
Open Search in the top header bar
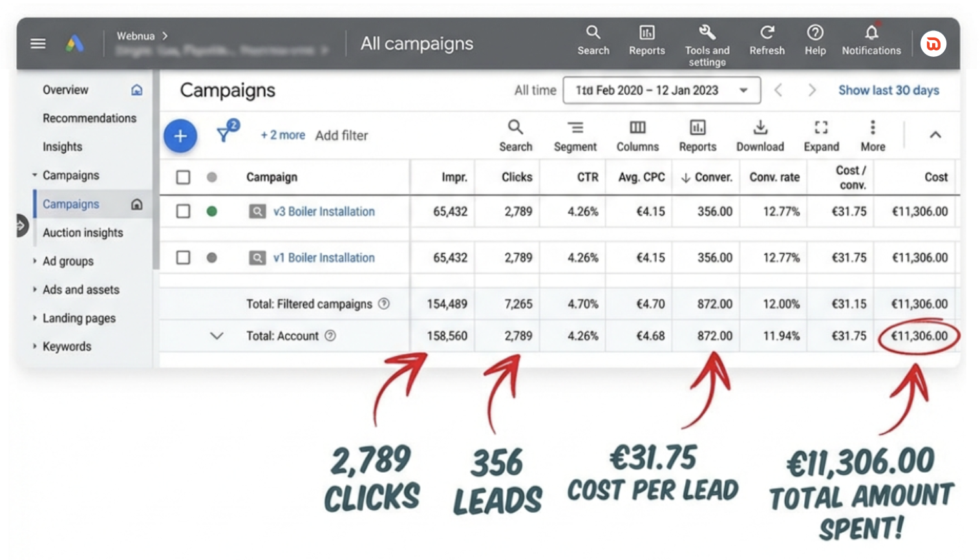(x=593, y=40)
